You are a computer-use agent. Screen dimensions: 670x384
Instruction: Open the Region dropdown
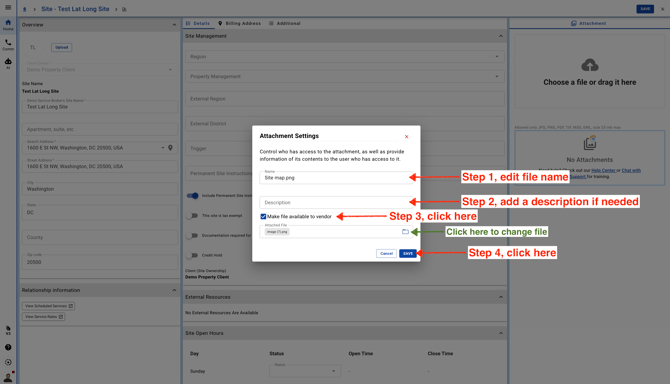click(344, 56)
